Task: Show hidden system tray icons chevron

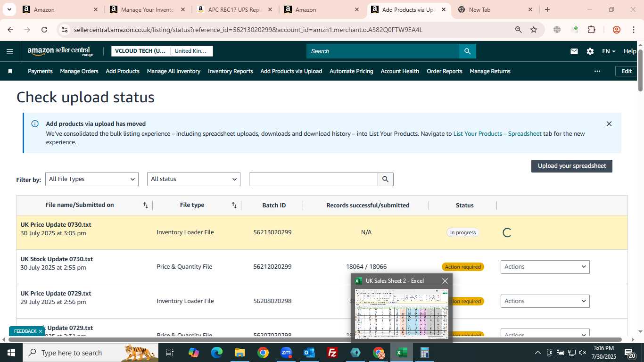Action: pyautogui.click(x=537, y=353)
